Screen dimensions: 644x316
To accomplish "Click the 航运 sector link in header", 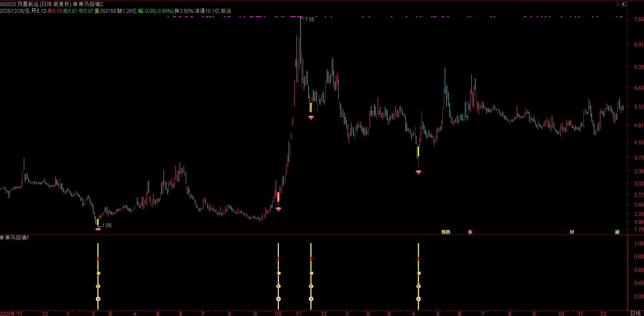I will (226, 11).
